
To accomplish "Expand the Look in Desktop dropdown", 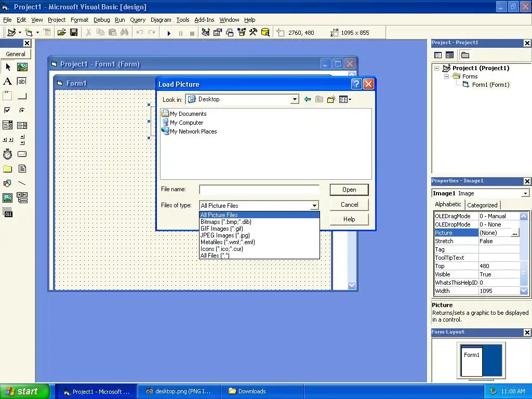I will [x=295, y=99].
